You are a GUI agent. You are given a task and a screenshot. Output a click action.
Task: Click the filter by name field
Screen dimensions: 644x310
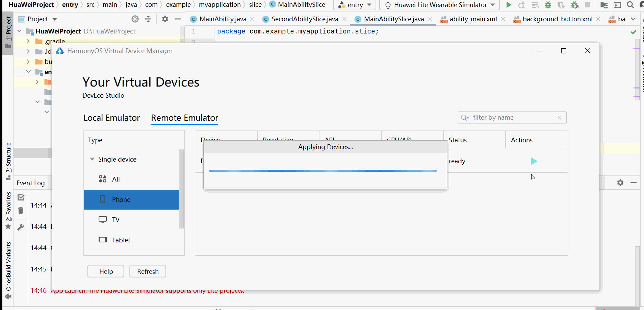coord(512,118)
